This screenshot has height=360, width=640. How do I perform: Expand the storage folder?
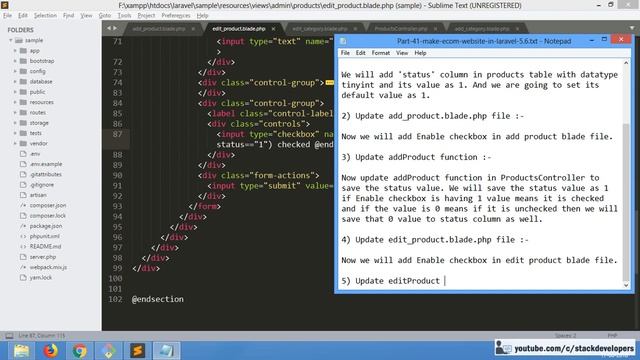click(x=15, y=123)
